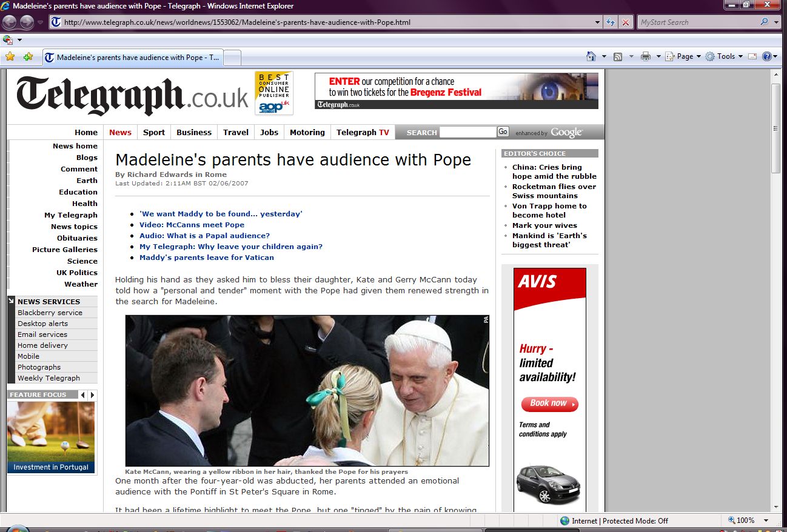Click the Telegraph site search text field

467,132
